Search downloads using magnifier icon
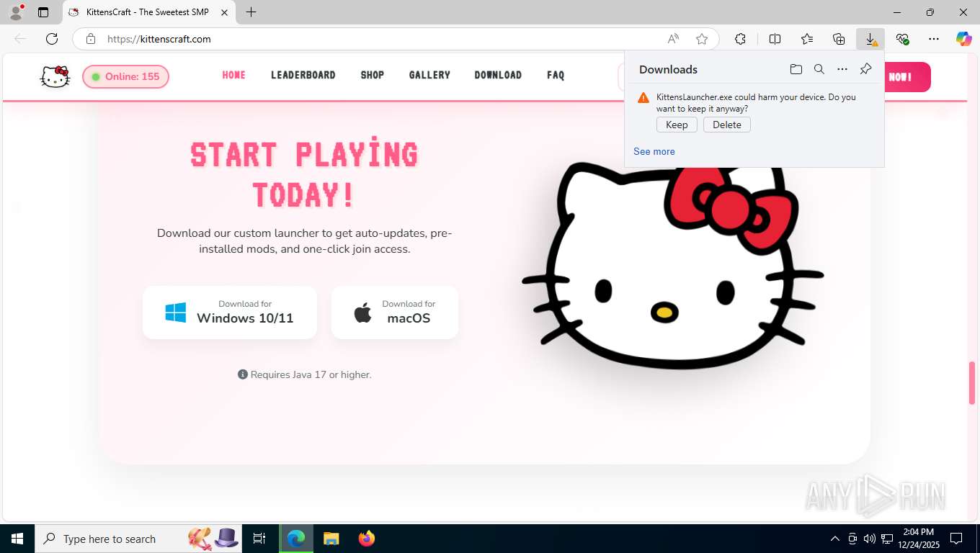980x553 pixels. pos(819,69)
